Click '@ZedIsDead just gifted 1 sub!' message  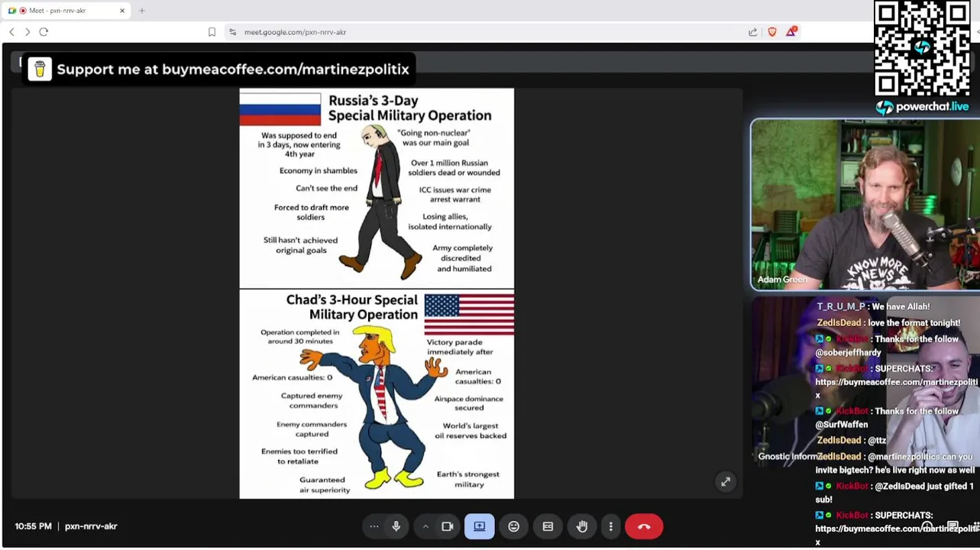(x=894, y=493)
